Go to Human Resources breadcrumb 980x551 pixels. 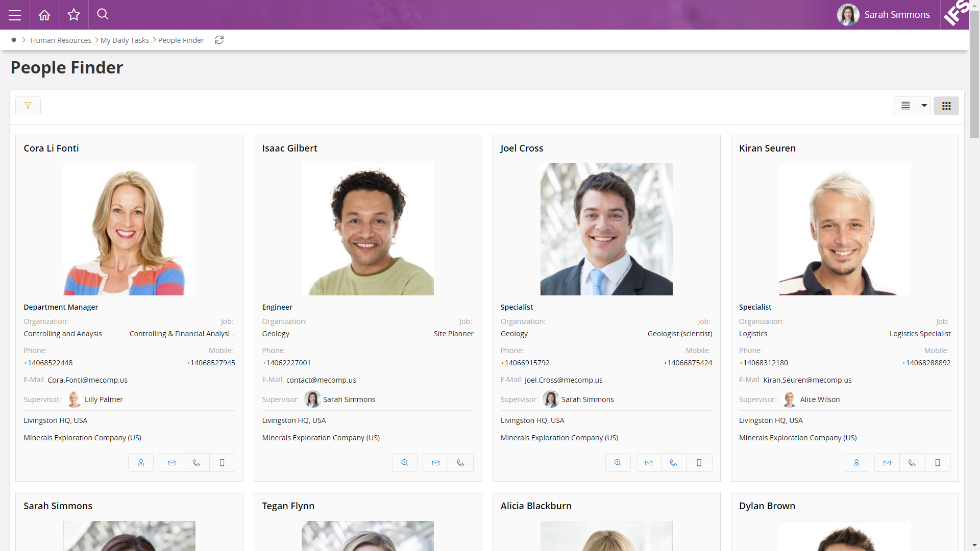61,40
